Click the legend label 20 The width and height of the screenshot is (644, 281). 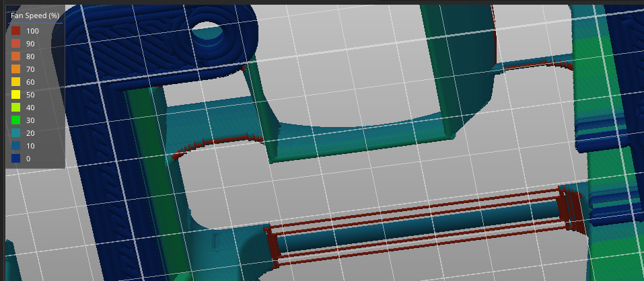(30, 133)
